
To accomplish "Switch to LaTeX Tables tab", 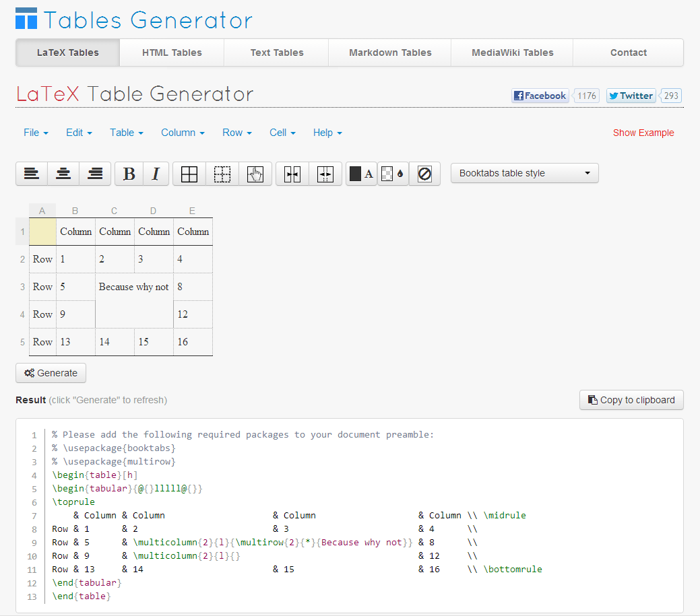I will [x=68, y=53].
